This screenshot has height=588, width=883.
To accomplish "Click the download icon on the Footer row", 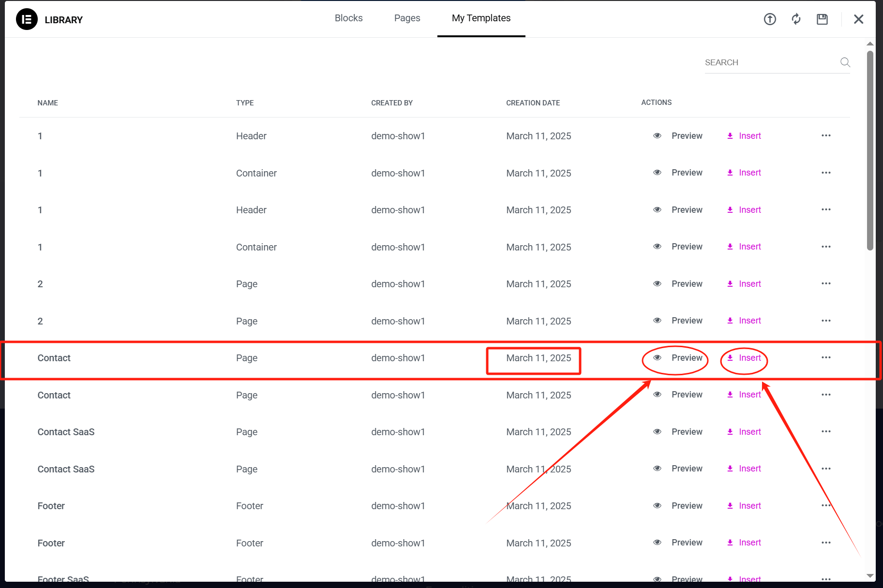I will point(730,505).
